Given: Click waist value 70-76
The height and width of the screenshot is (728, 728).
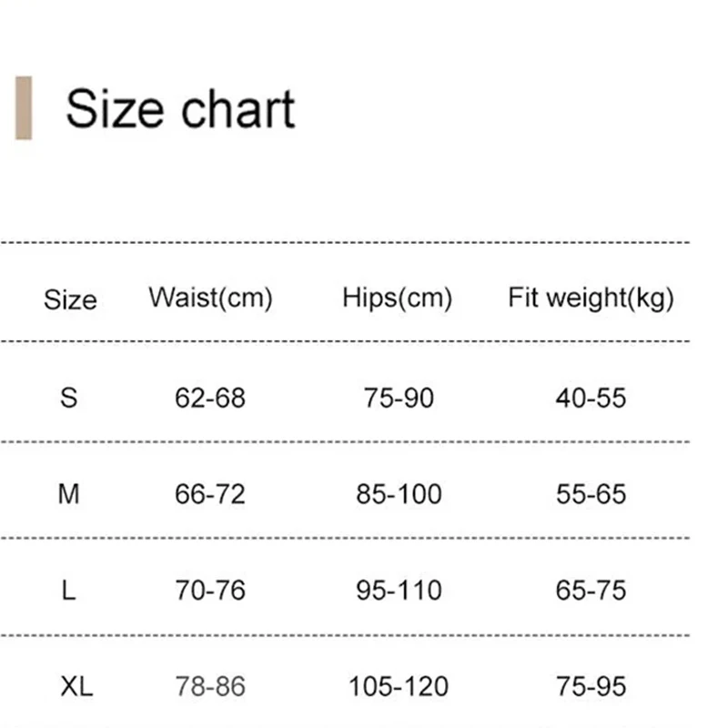Looking at the screenshot, I should 210,591.
